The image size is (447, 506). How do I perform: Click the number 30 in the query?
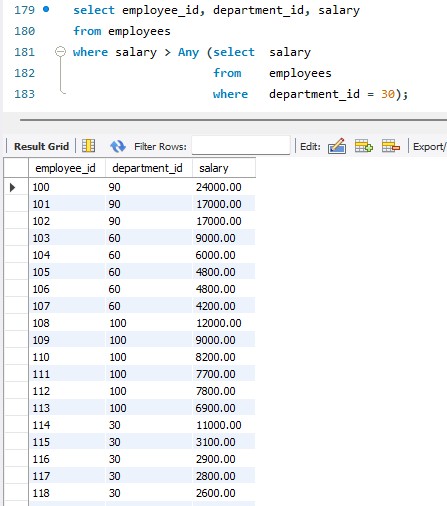click(x=388, y=94)
